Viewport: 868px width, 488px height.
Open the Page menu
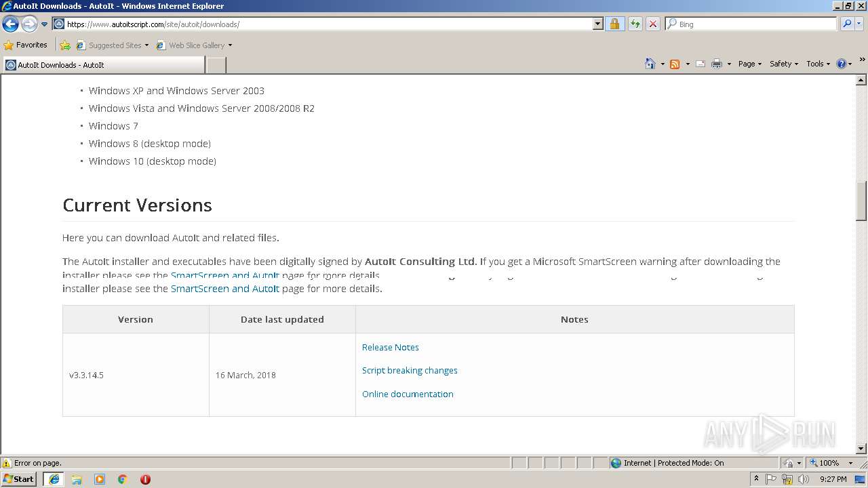(x=750, y=64)
